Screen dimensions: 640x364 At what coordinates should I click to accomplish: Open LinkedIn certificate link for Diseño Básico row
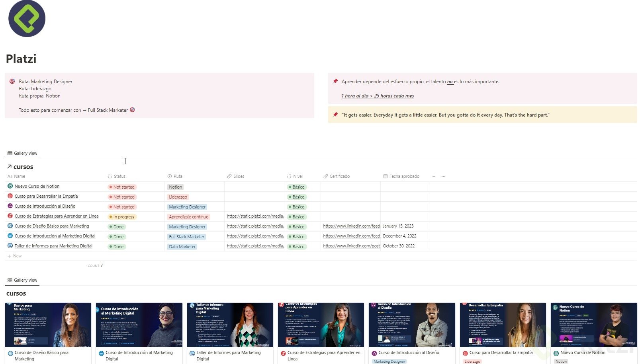351,226
